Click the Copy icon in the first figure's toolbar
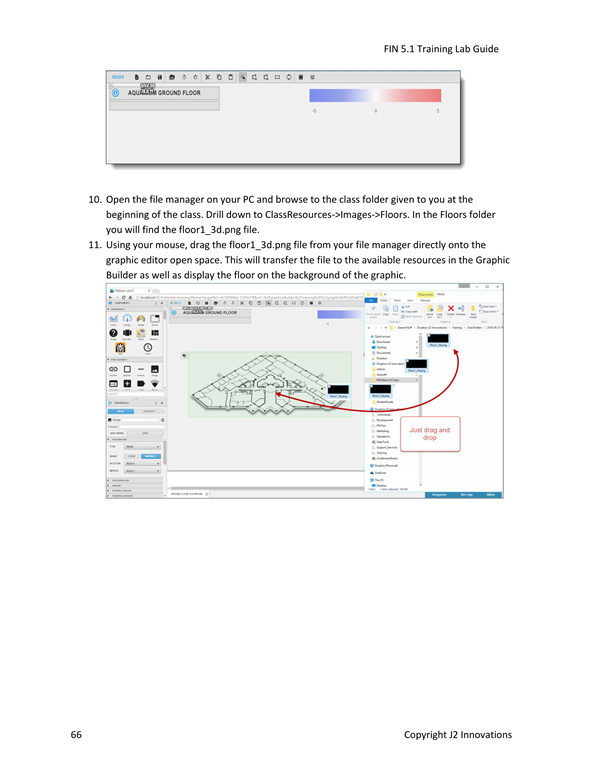The width and height of the screenshot is (600, 776). [219, 77]
